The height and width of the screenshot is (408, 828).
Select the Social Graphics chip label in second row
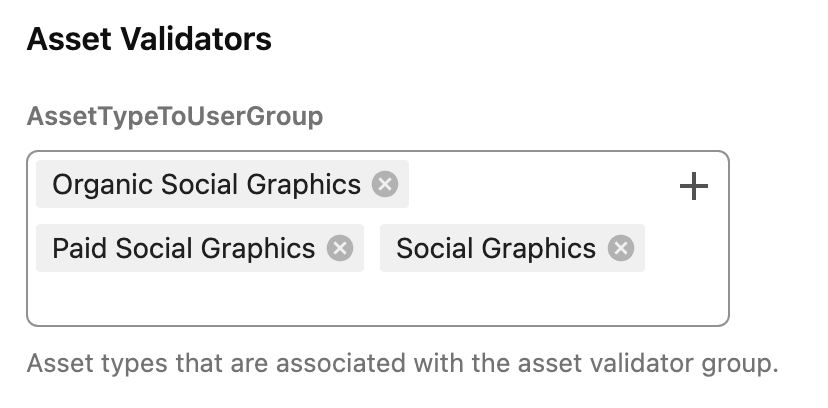(x=495, y=249)
